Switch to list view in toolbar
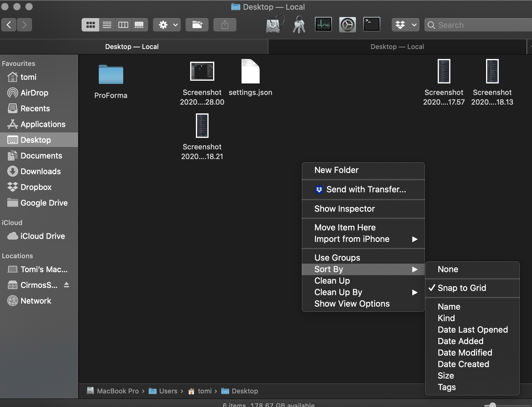Viewport: 532px width, 407px height. click(x=107, y=25)
